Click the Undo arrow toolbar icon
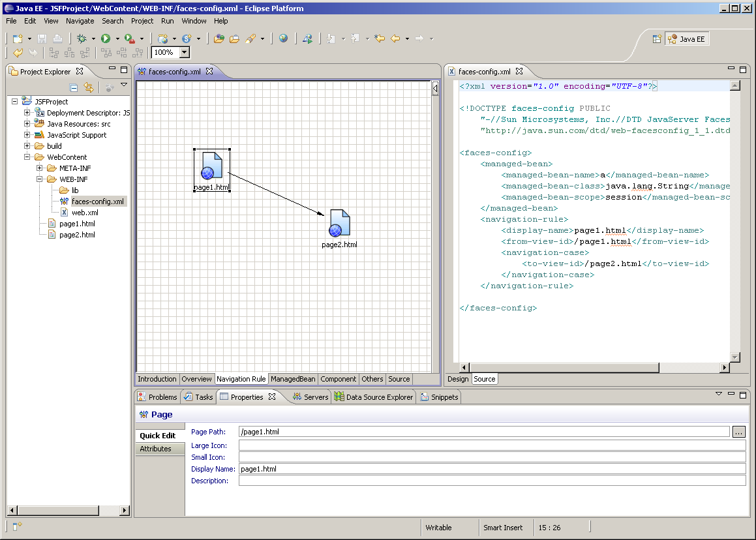The image size is (756, 540). pyautogui.click(x=18, y=53)
